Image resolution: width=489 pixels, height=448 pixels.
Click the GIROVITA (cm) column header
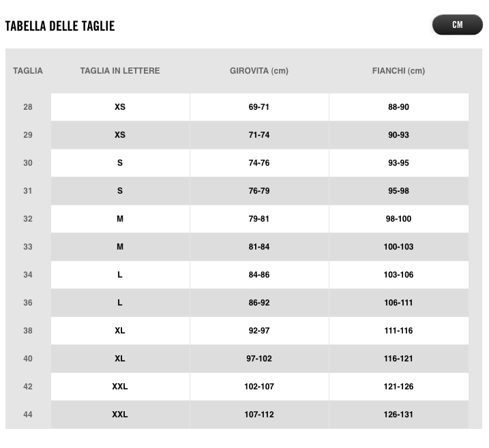(259, 71)
